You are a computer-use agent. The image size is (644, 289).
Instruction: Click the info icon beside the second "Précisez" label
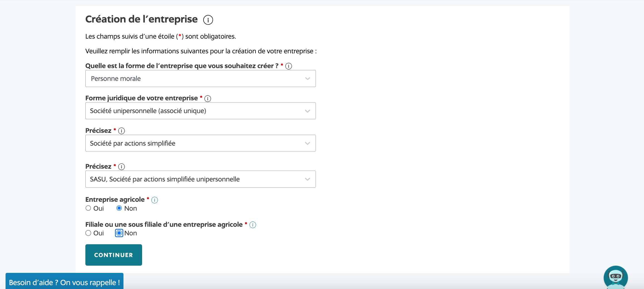(121, 167)
